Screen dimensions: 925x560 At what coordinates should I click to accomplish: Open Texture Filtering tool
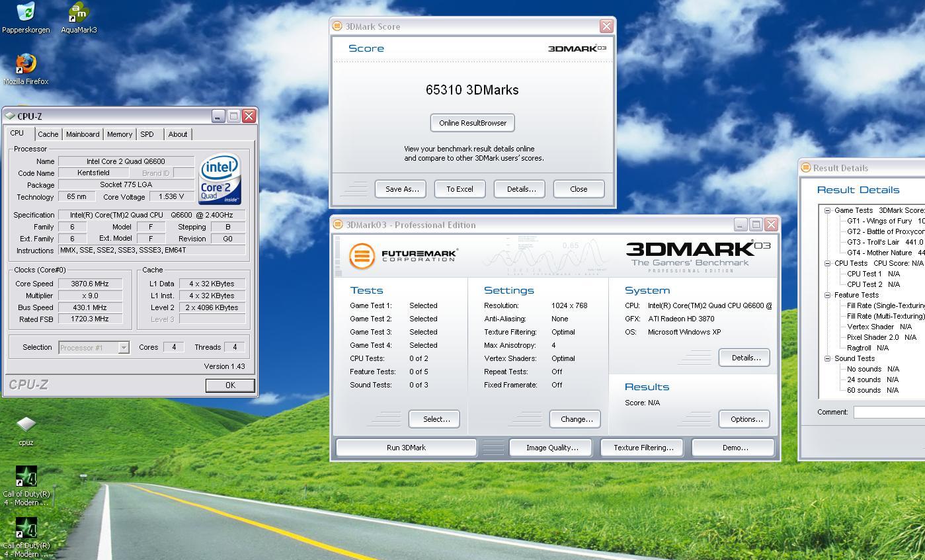pos(643,448)
